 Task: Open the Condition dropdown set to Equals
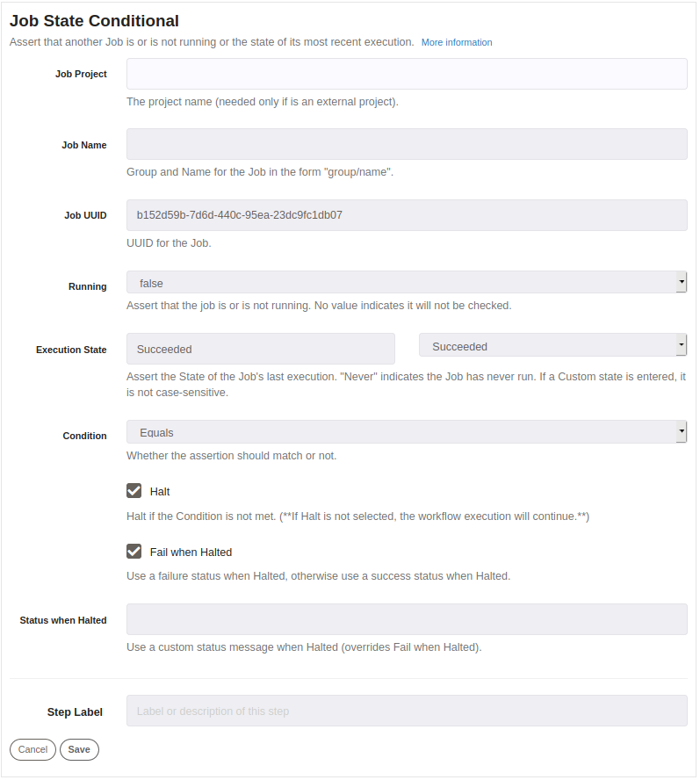tap(407, 432)
